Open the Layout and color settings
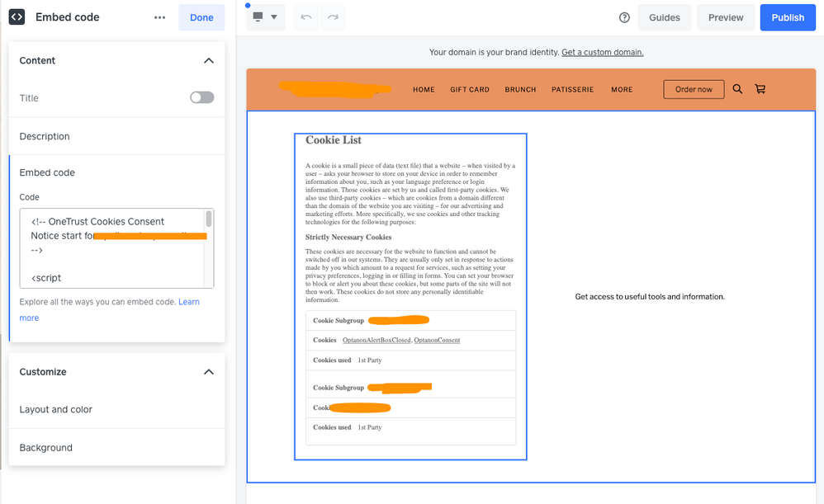The width and height of the screenshot is (824, 504). (x=56, y=409)
